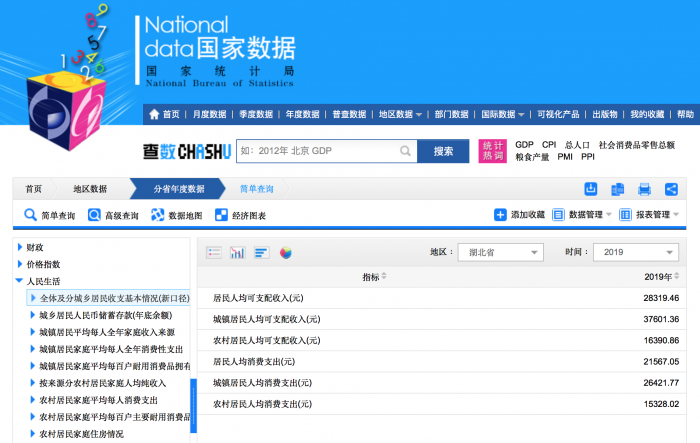Select the 分省年度数据 breadcrumb tab

[x=179, y=189]
